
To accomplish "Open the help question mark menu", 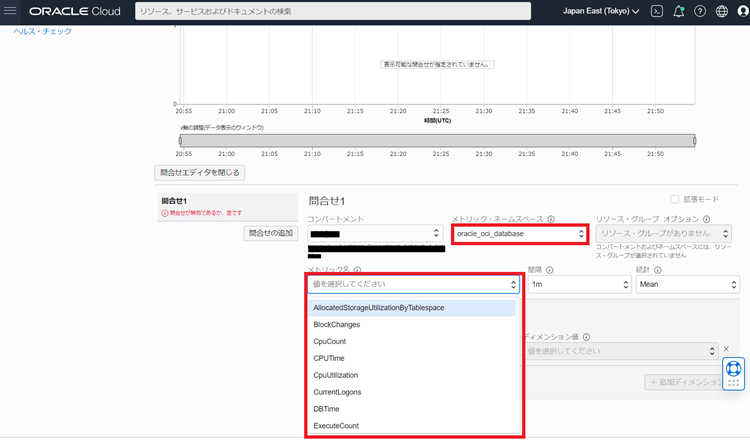I will pyautogui.click(x=700, y=12).
